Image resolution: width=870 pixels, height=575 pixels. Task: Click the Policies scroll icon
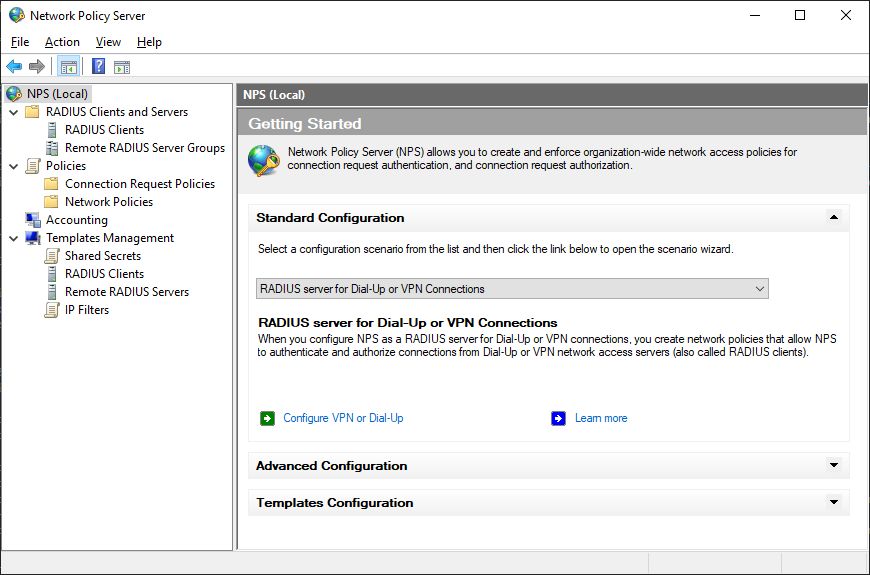(x=33, y=165)
